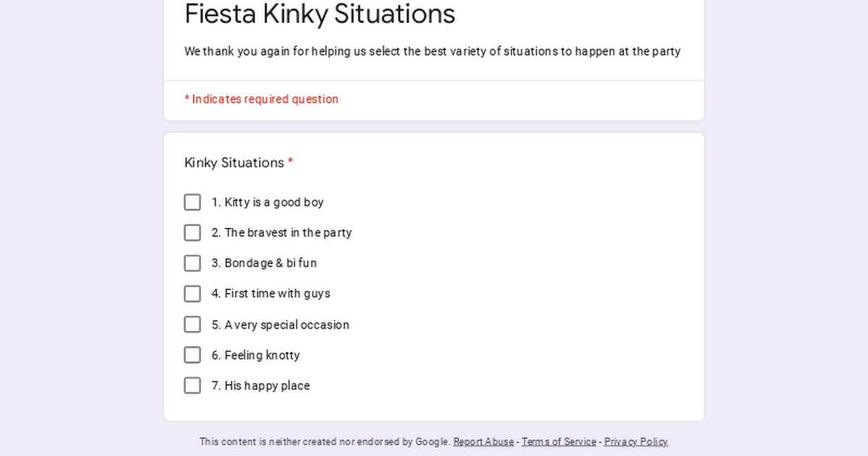
Task: Click the label text '5. A very special occasion'
Action: [280, 324]
